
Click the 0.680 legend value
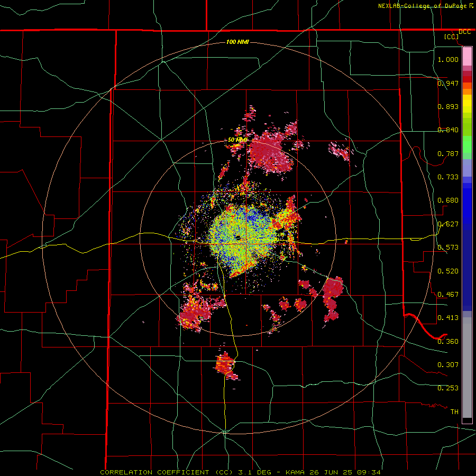tap(448, 200)
